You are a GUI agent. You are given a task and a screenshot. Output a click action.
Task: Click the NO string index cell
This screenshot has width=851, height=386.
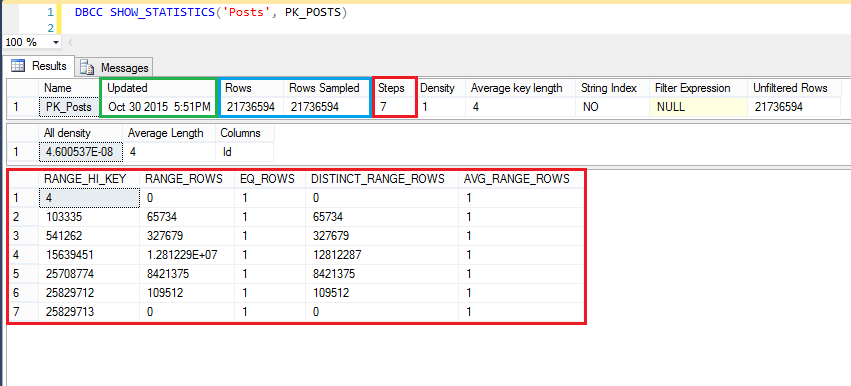pos(613,107)
